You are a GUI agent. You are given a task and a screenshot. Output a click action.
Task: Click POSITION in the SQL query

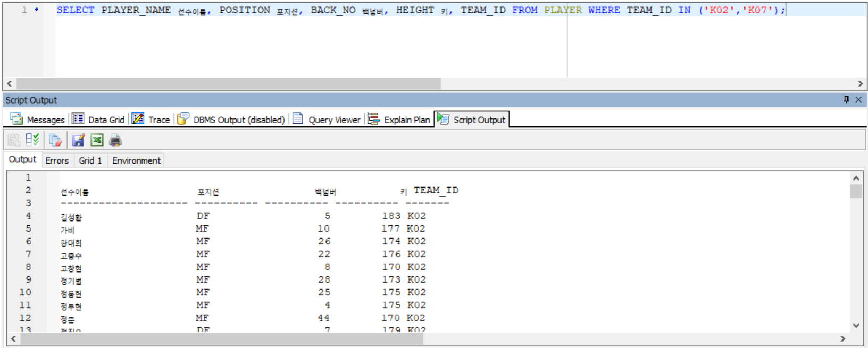(245, 10)
